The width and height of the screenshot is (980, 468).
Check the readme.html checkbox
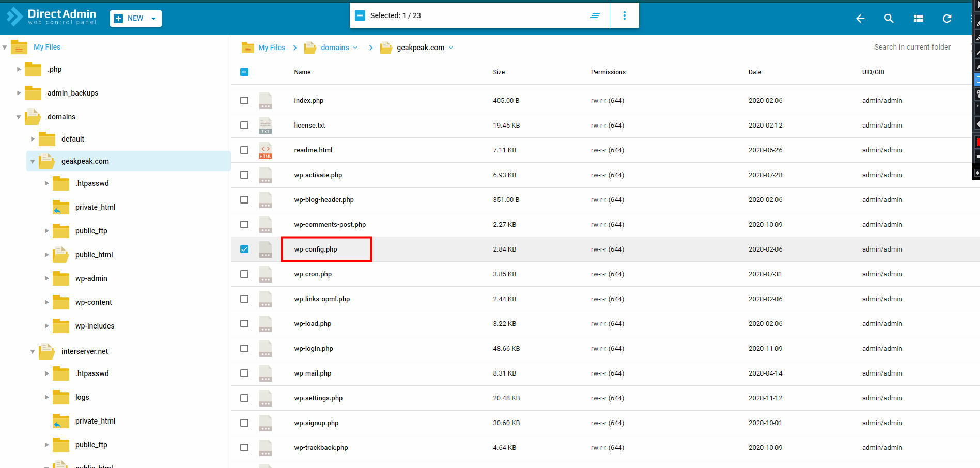pyautogui.click(x=244, y=150)
